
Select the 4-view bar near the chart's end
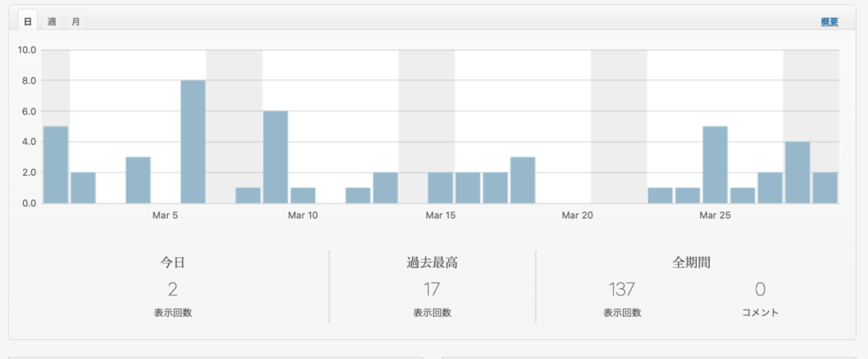coord(797,173)
